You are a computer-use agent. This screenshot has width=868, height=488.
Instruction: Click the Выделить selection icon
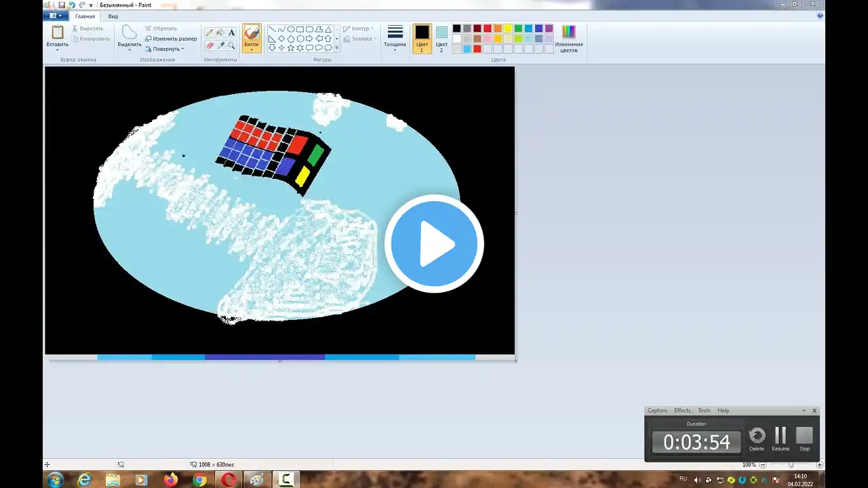130,33
